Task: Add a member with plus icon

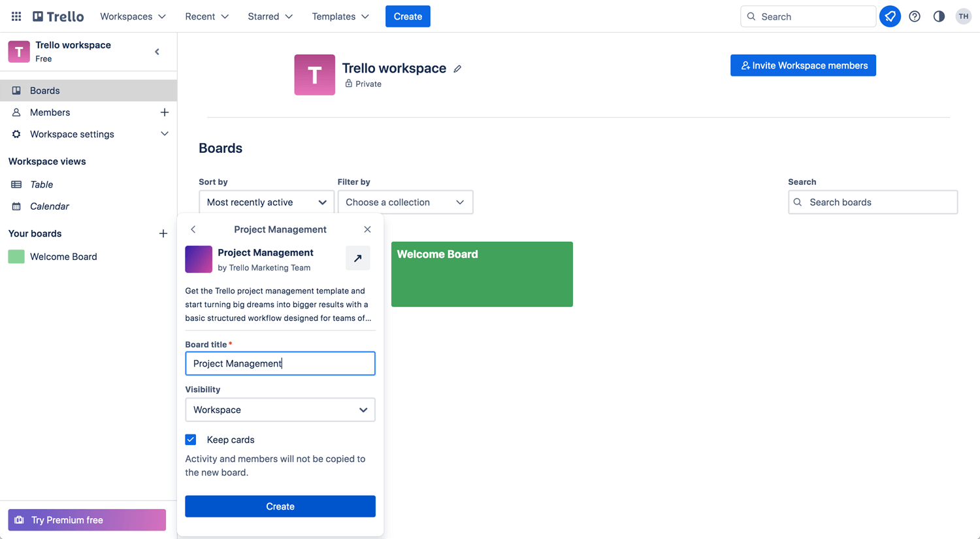Action: pos(165,112)
